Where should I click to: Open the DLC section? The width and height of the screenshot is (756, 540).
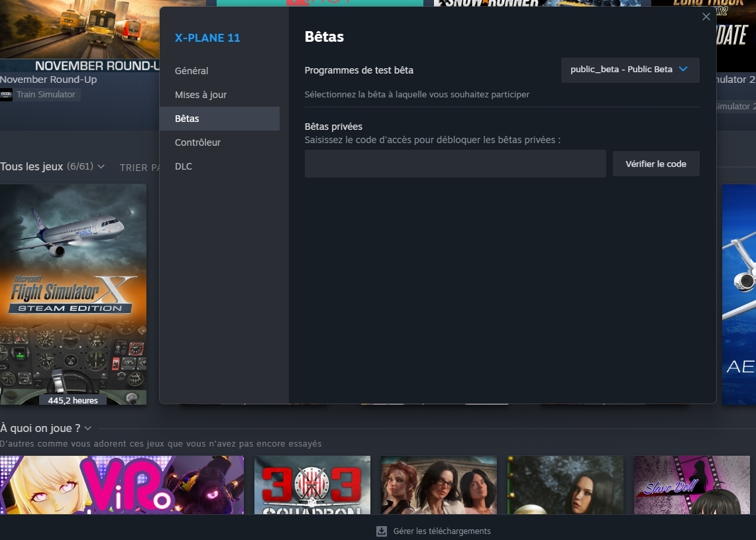184,166
